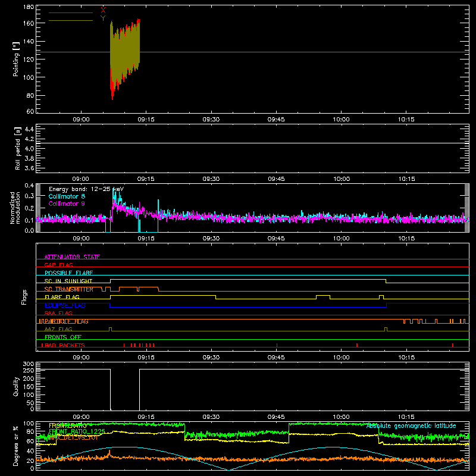Screen dimensions: 476x476
Task: Click the Quality axis title
Action: (16, 386)
